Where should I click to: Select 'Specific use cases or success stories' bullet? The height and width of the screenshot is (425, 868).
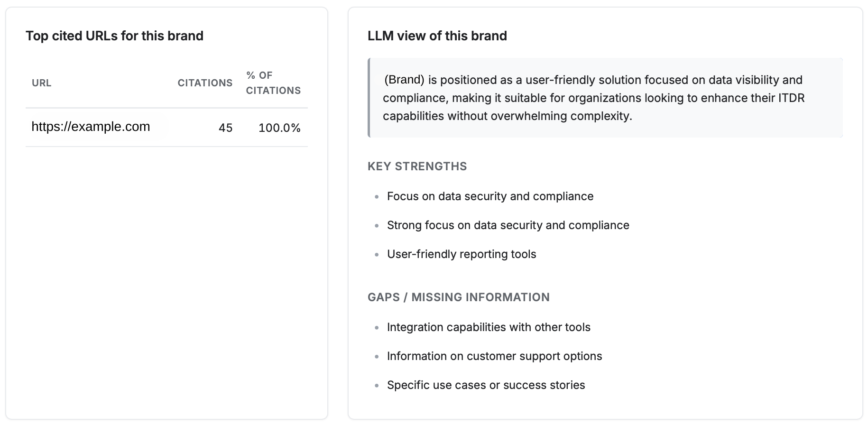point(486,385)
